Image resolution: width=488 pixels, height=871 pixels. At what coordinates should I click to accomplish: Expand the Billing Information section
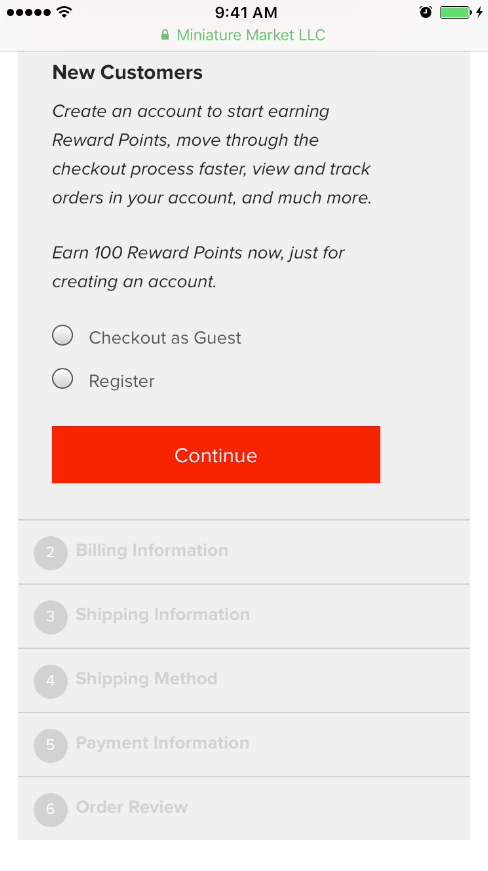pos(244,552)
